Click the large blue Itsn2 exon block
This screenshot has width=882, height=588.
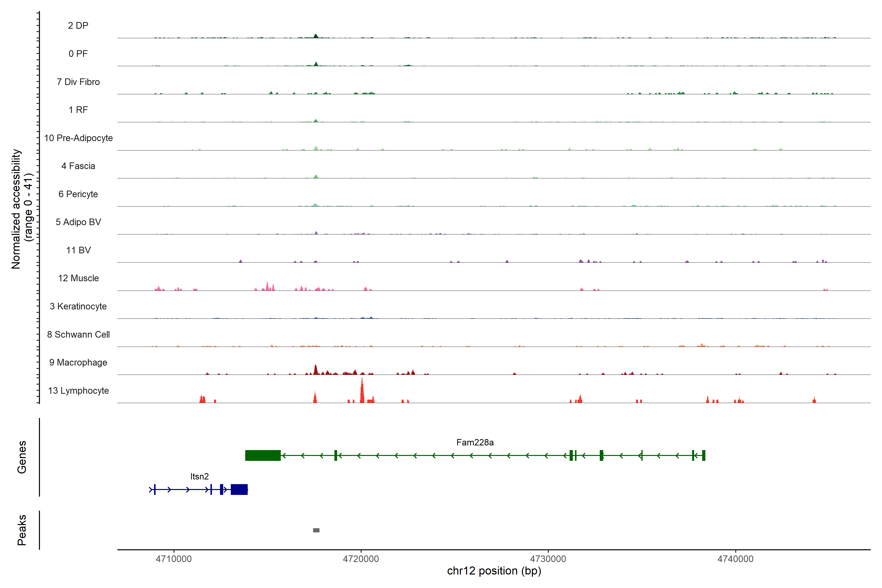(239, 489)
